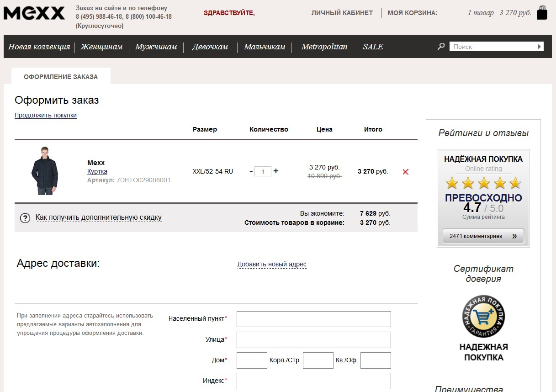The height and width of the screenshot is (392, 556).
Task: Open the shopping bag icon
Action: pos(542,13)
